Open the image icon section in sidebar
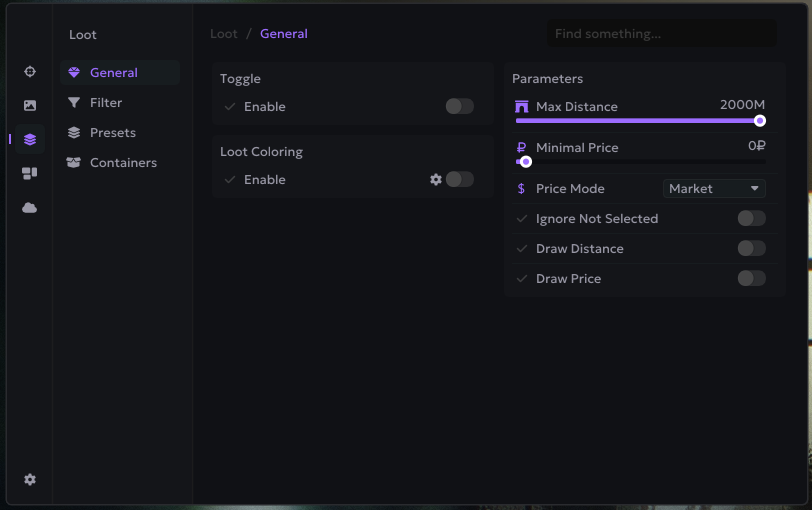Image resolution: width=812 pixels, height=510 pixels. click(30, 106)
